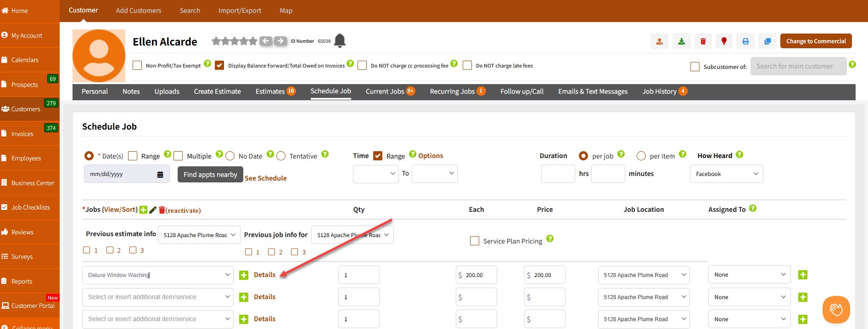Click the red map pin icon
868x329 pixels.
click(x=724, y=41)
